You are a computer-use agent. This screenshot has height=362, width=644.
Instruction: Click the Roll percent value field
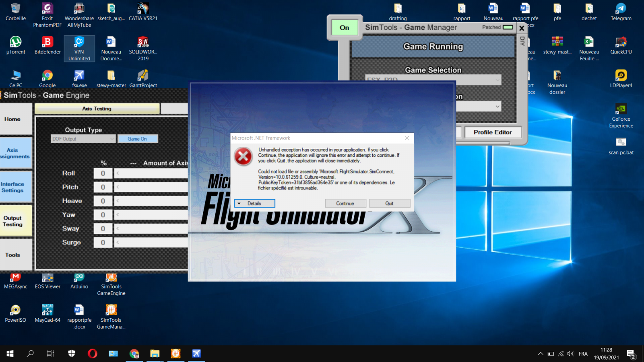coord(103,173)
